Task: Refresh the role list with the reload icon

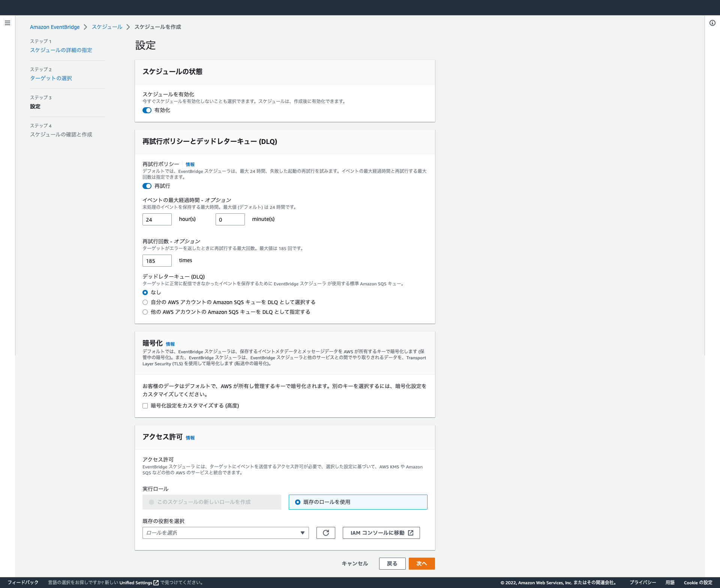Action: tap(325, 532)
